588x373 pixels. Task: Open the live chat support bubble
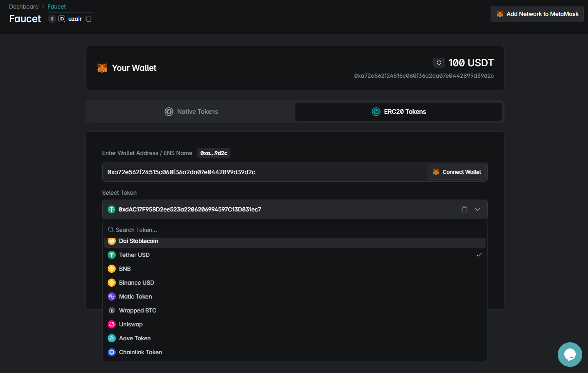tap(570, 354)
